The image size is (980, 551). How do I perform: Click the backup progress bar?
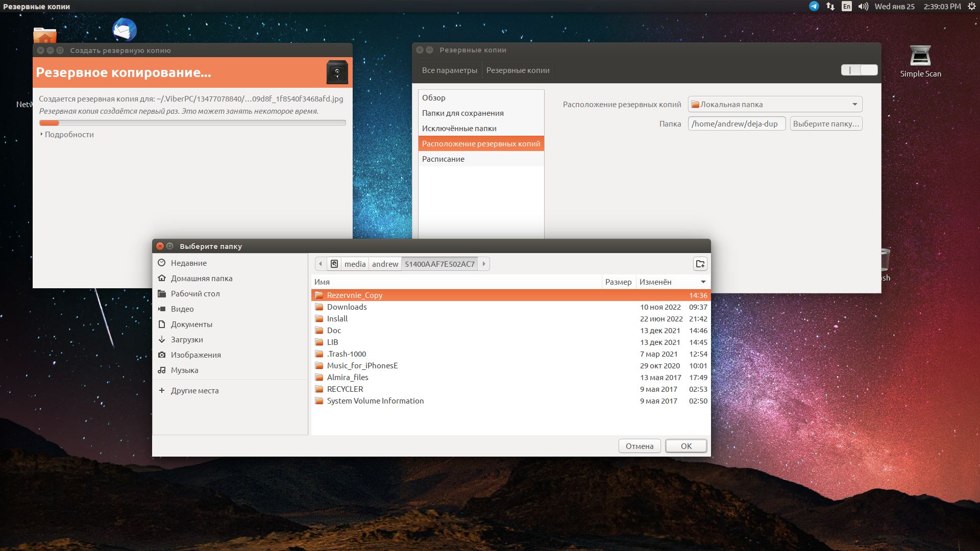[x=192, y=123]
